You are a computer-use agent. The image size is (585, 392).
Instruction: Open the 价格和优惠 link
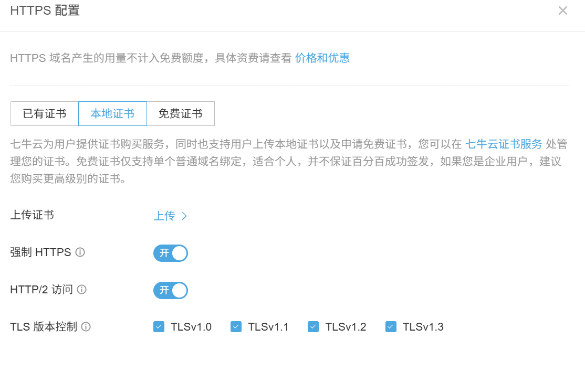(x=322, y=58)
